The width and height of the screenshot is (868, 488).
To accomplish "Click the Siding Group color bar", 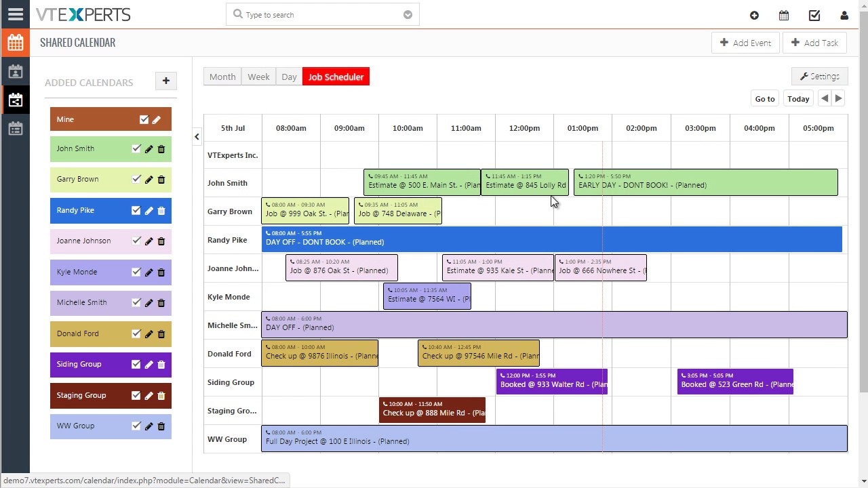I will [x=88, y=365].
